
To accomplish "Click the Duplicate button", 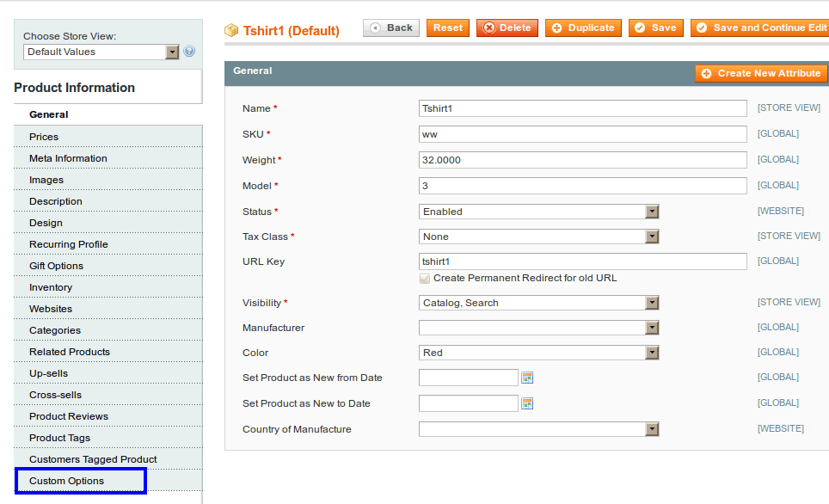I will [x=583, y=28].
